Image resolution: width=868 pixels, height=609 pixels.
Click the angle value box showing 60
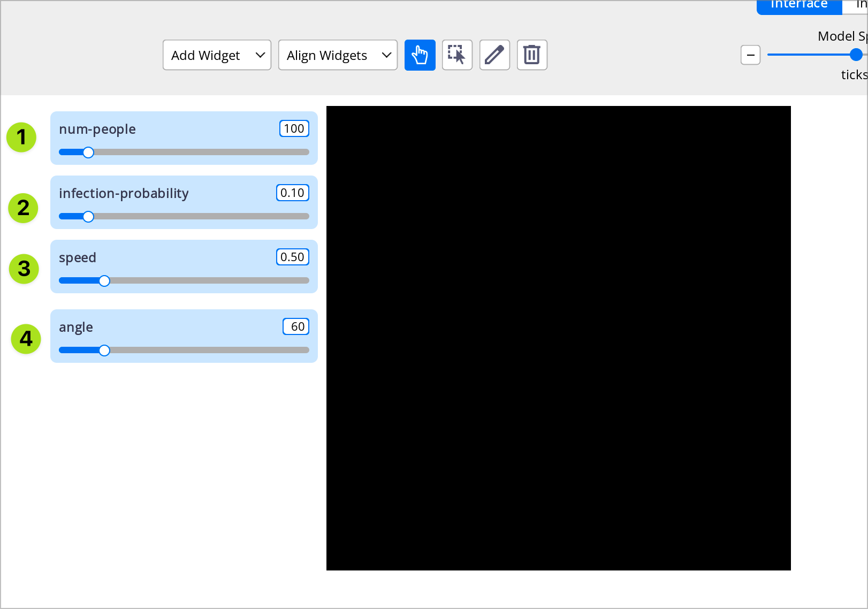[296, 326]
